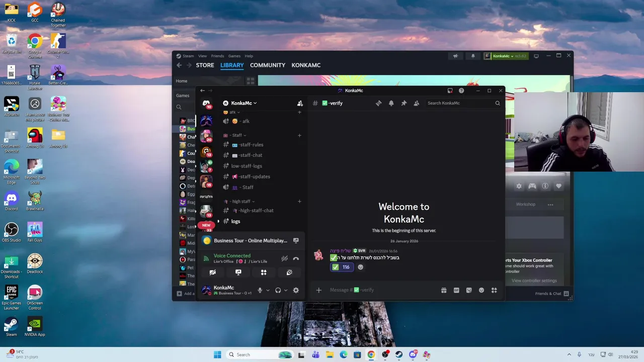Open the emoji picker in message bar

point(481,290)
